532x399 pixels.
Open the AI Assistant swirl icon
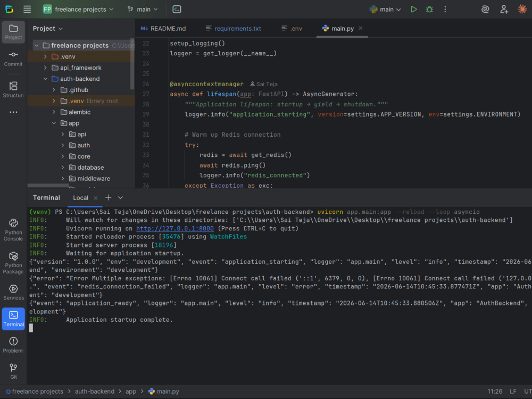485,9
